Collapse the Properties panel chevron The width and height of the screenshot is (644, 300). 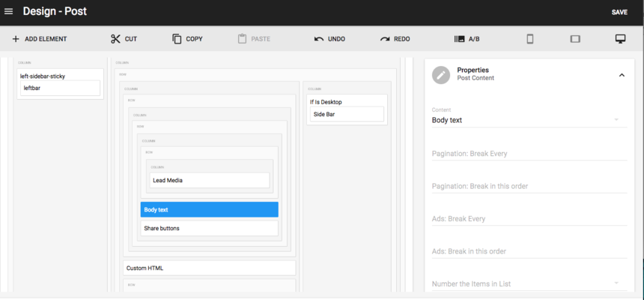click(x=622, y=74)
